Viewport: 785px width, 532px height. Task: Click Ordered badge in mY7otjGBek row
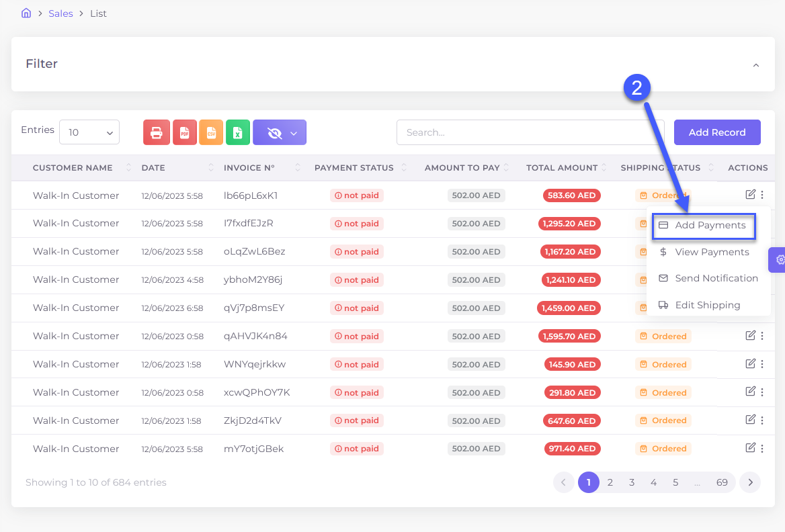(x=663, y=449)
